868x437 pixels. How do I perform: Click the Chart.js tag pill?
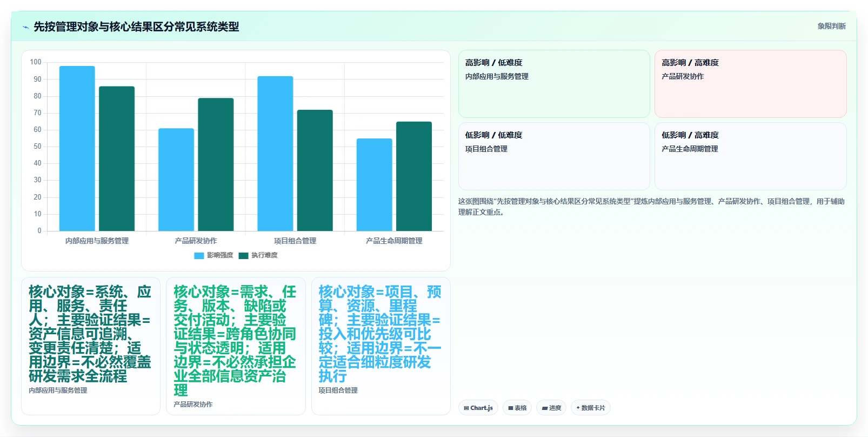click(x=478, y=408)
